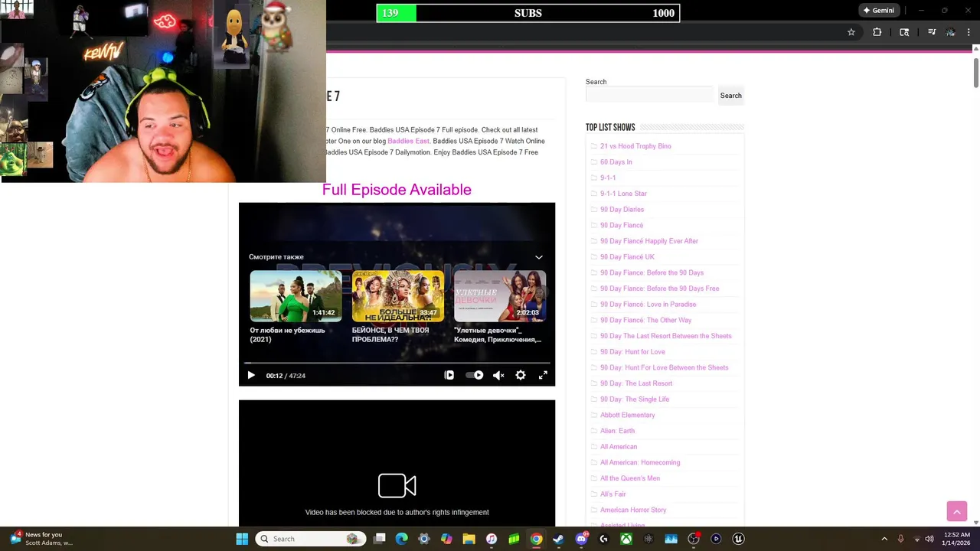This screenshot has width=980, height=551.
Task: Click the play-next icon in video player
Action: click(449, 375)
